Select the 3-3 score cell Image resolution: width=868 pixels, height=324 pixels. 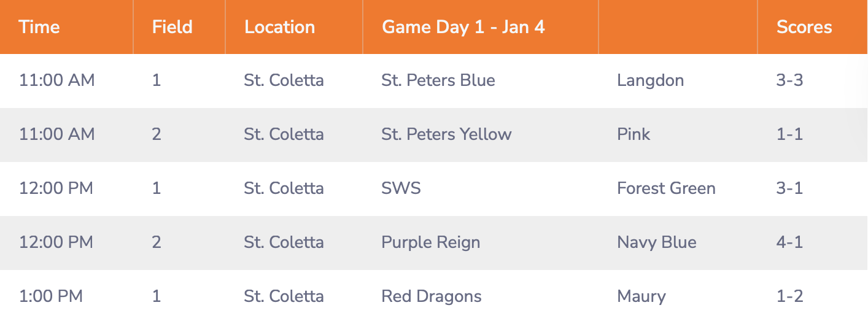tap(789, 80)
